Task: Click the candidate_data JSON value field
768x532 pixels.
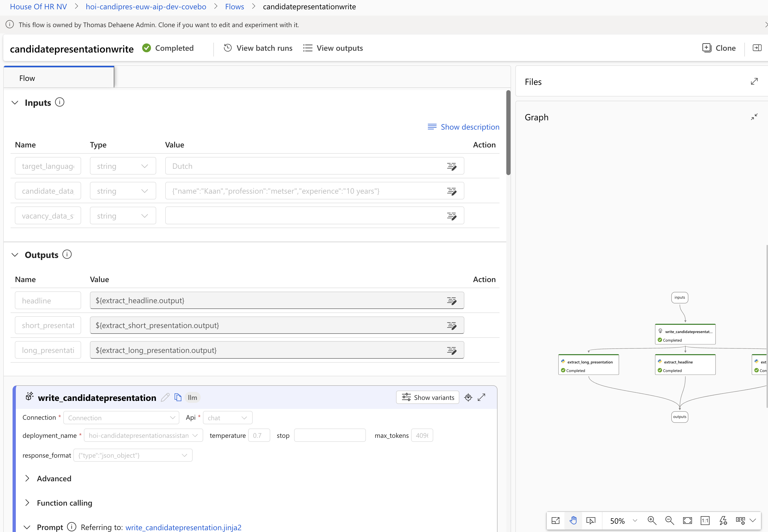Action: coord(314,191)
